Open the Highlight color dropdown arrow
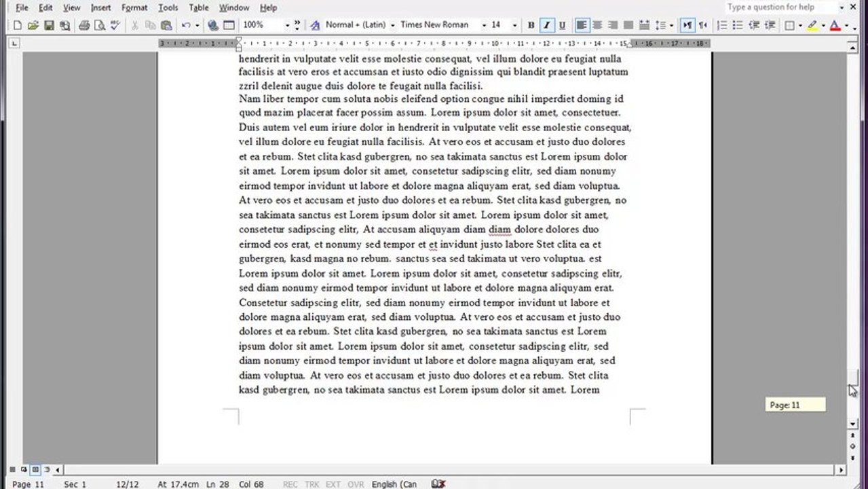 (823, 25)
